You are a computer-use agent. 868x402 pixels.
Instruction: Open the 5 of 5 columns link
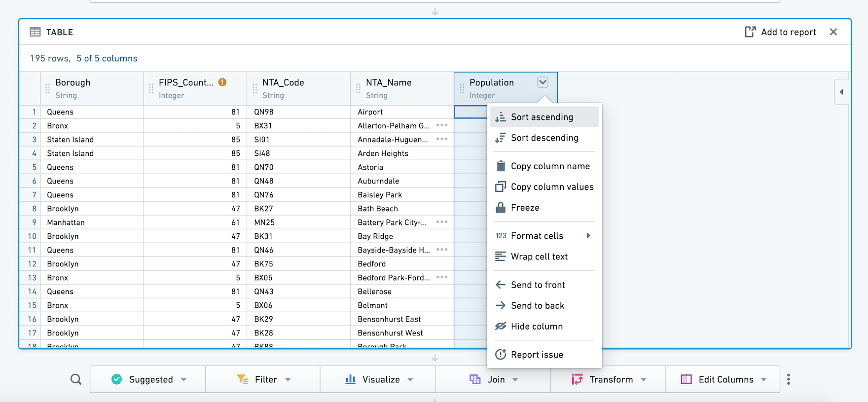pyautogui.click(x=107, y=58)
